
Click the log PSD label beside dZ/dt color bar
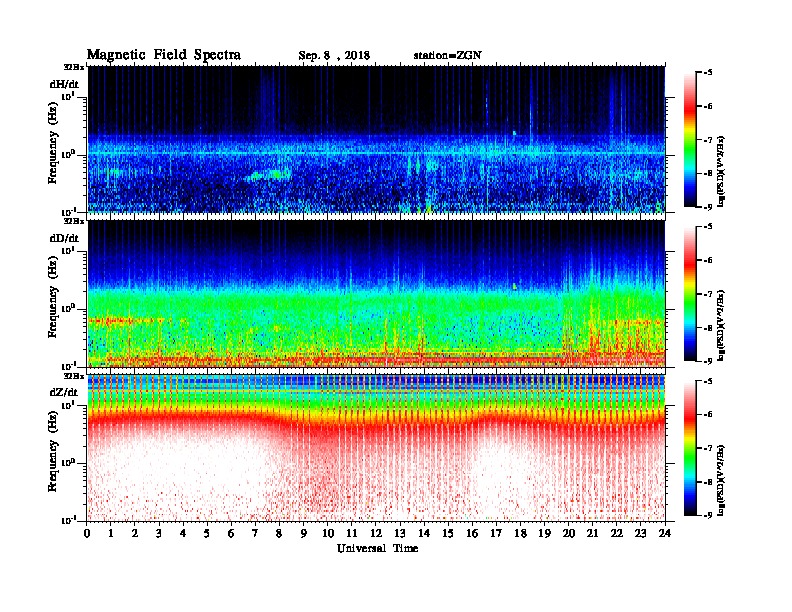pos(721,481)
